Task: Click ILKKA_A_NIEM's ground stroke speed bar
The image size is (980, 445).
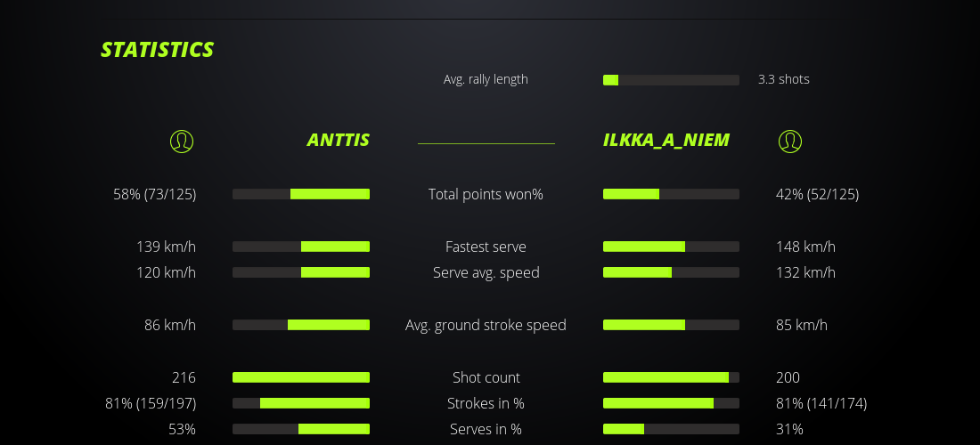Action: [671, 325]
